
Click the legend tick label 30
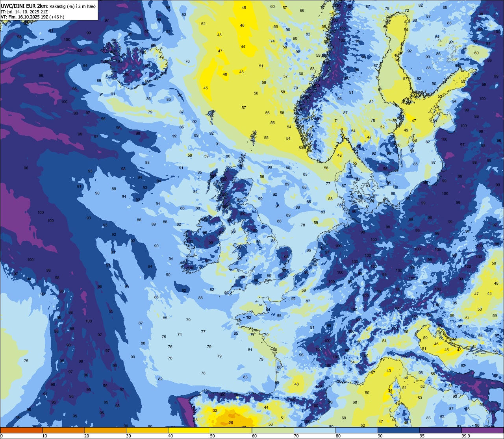pyautogui.click(x=128, y=436)
